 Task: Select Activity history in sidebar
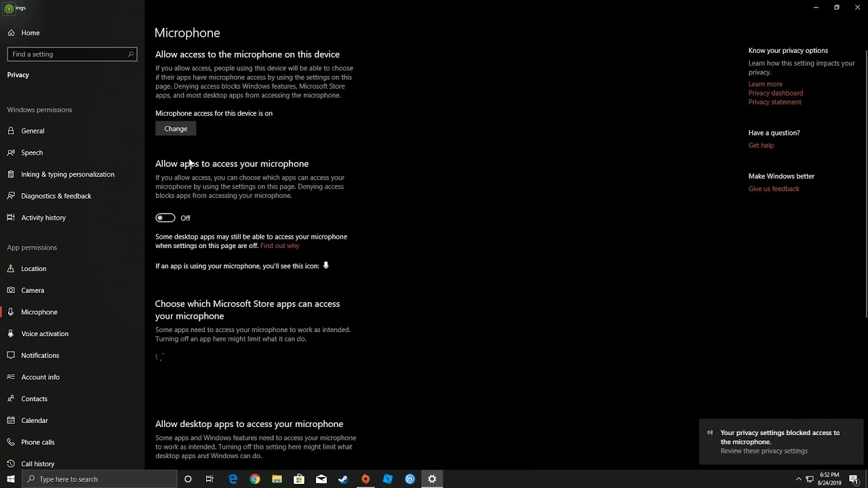37,218
